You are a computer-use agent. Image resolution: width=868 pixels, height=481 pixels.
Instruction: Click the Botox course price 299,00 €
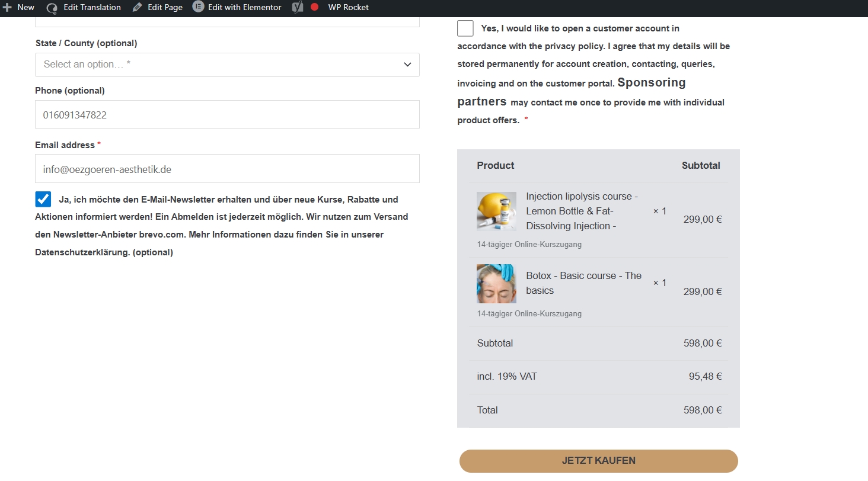[x=702, y=291]
